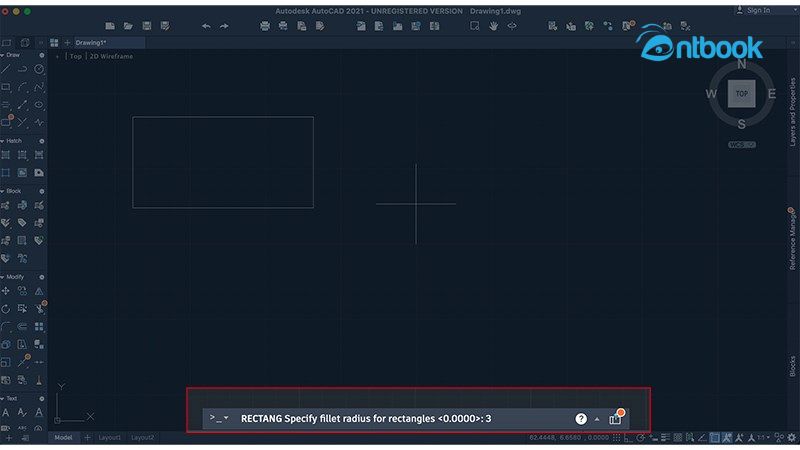Choose the Insert Block tool in Block panel
800x450 pixels.
pos(6,205)
